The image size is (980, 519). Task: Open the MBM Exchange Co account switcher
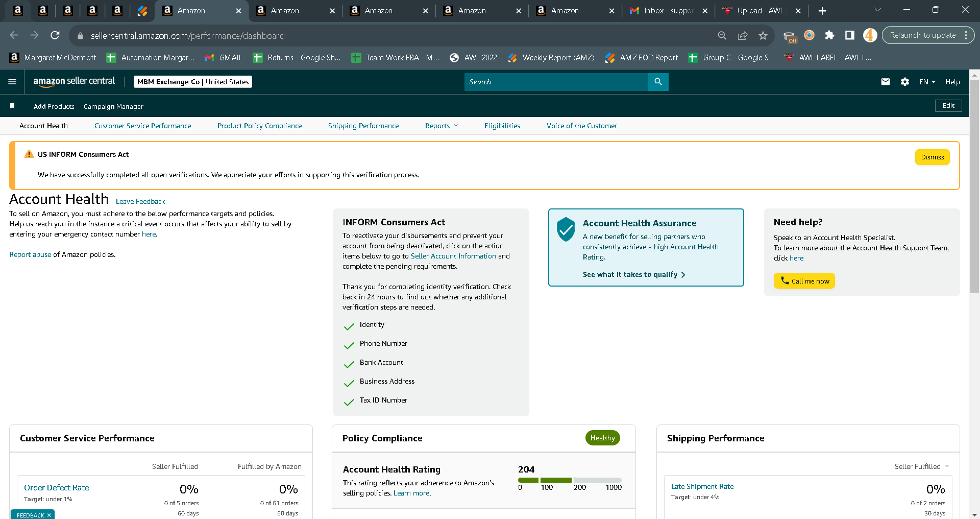(x=193, y=82)
